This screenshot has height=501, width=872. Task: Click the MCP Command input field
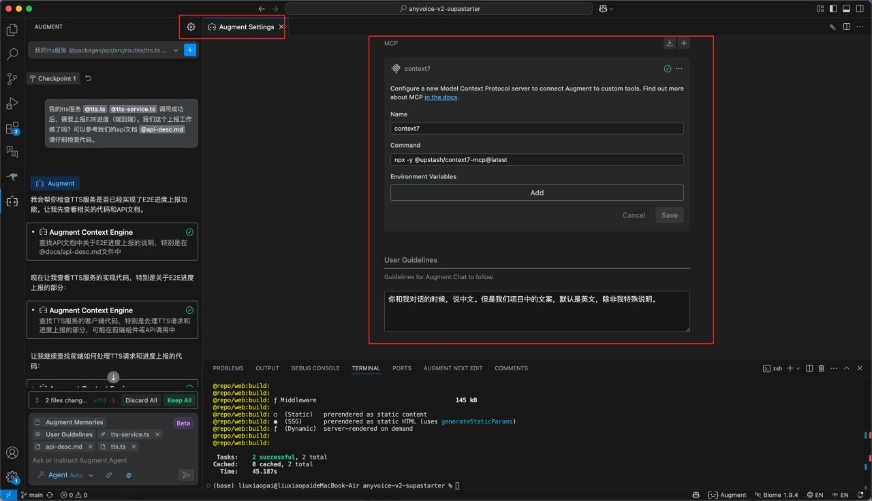[536, 159]
